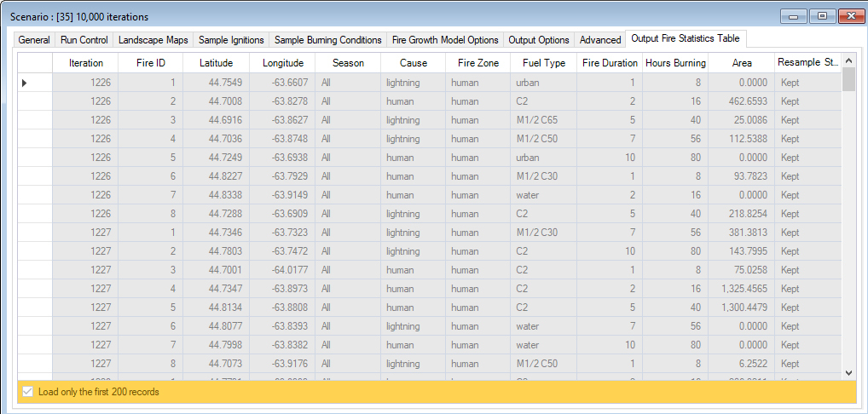The width and height of the screenshot is (868, 414).
Task: Click area value 25.0086
Action: [x=742, y=120]
